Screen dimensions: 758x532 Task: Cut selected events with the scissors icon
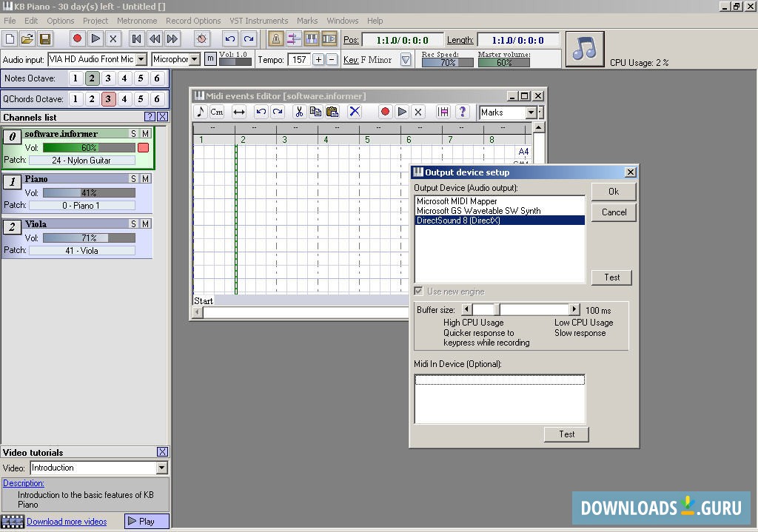point(299,112)
